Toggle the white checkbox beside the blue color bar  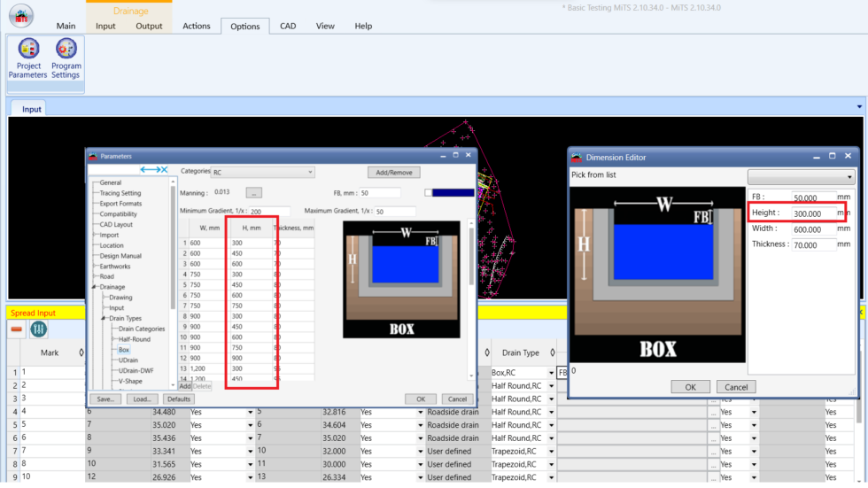coord(429,192)
